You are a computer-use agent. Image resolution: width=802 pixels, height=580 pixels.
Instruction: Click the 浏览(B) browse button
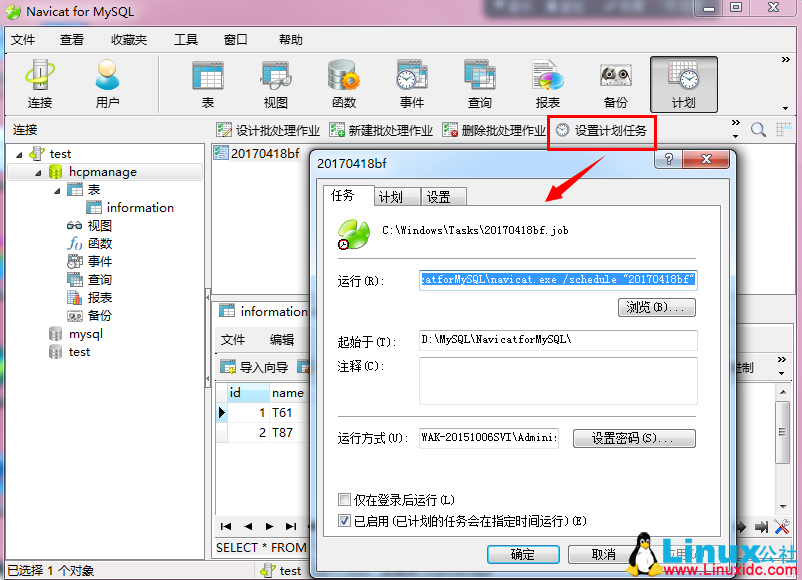tap(656, 308)
